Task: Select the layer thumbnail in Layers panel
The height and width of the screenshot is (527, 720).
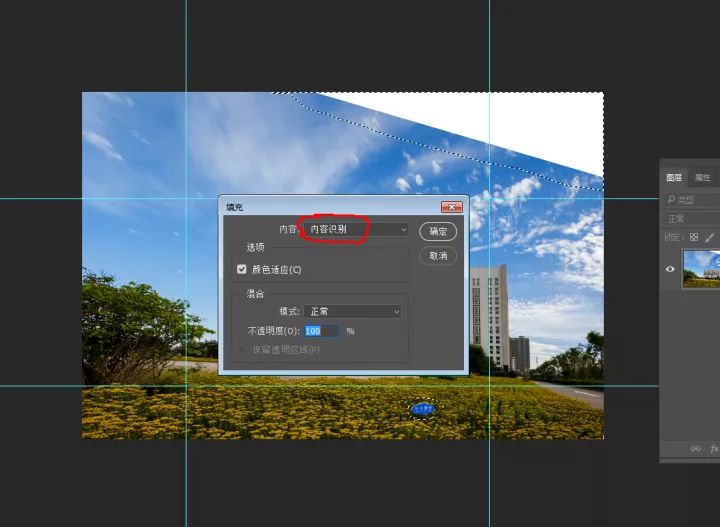Action: [701, 269]
